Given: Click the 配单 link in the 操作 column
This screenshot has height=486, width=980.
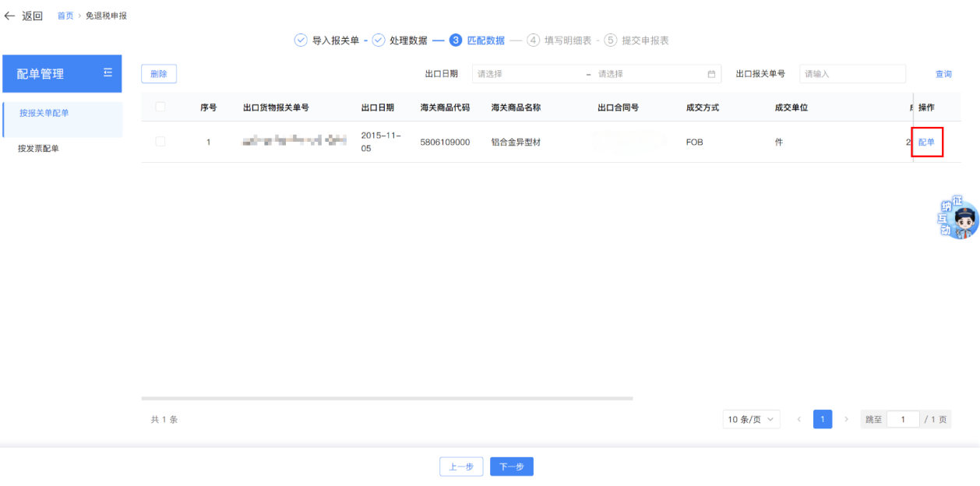Looking at the screenshot, I should tap(926, 143).
